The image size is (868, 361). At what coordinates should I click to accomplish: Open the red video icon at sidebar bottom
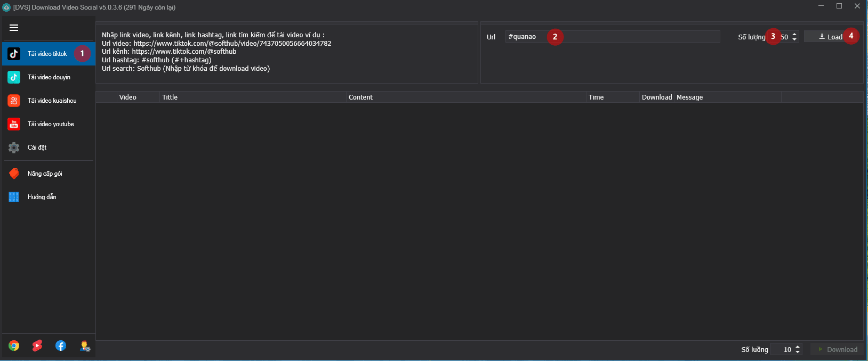point(37,346)
